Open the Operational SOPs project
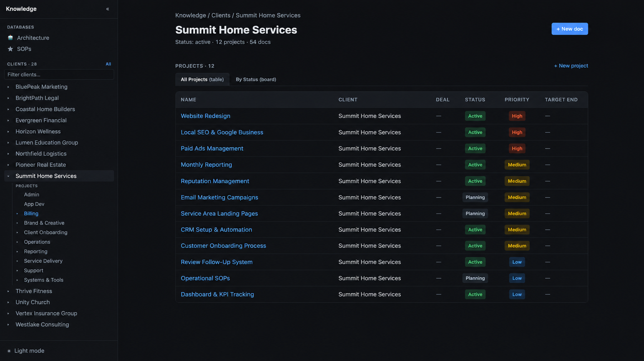 (x=205, y=278)
